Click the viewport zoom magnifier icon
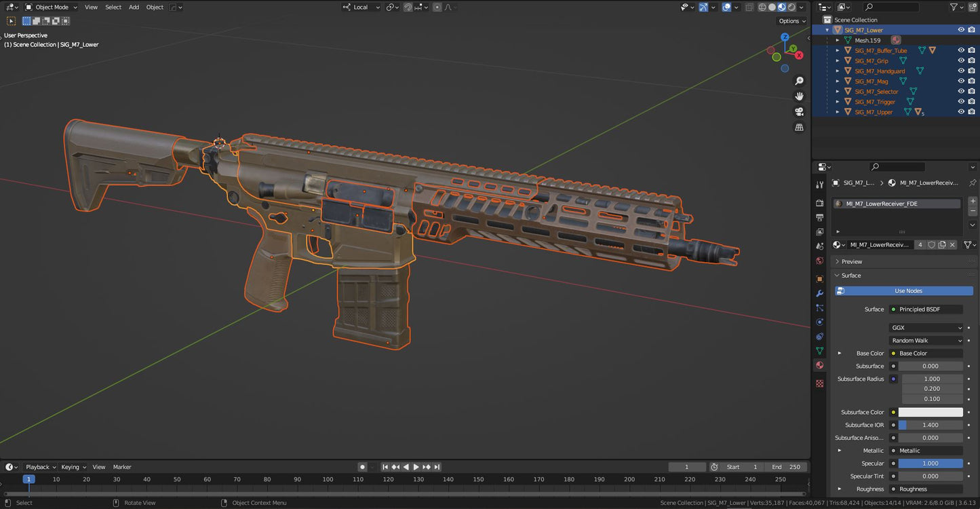The width and height of the screenshot is (980, 509). click(800, 80)
